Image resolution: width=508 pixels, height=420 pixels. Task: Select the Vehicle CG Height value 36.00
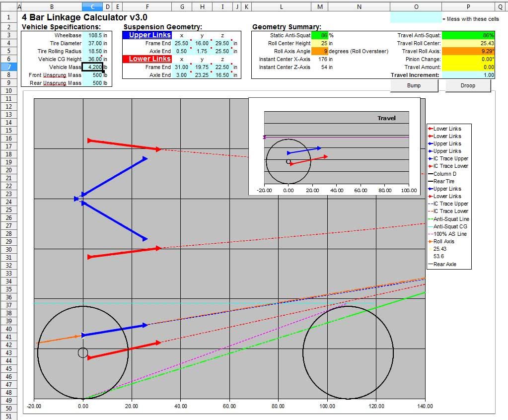[93, 59]
